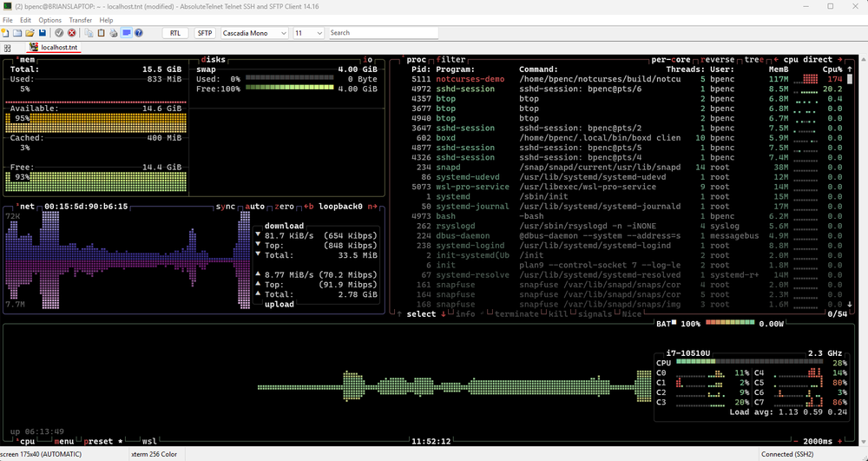
Task: Click the screen 175x40 (AUTOMATIC) status entry
Action: pyautogui.click(x=41, y=454)
